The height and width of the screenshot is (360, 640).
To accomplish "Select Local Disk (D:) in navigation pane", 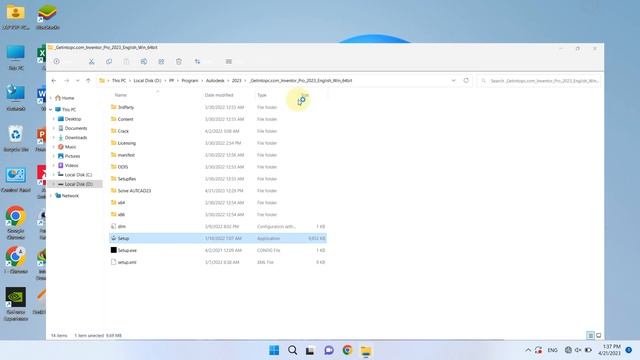I will [x=75, y=184].
